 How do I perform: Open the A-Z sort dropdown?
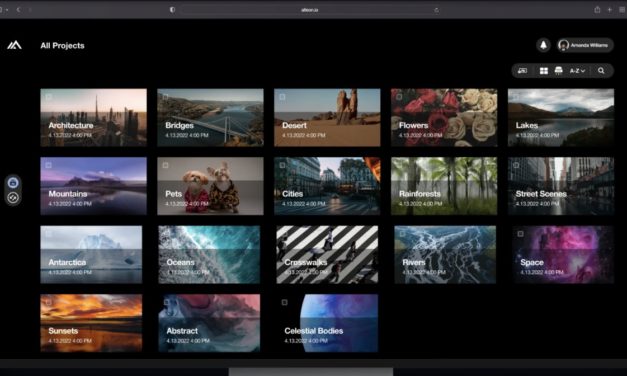coord(577,71)
